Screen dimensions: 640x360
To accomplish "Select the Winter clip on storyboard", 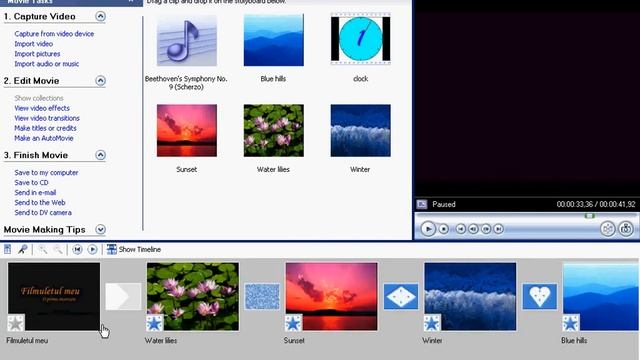I will click(470, 296).
